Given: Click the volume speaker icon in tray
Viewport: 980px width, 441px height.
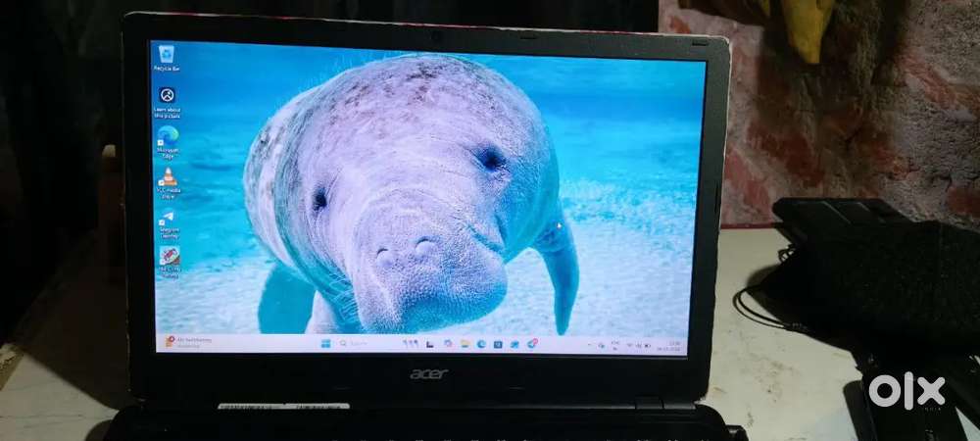Looking at the screenshot, I should (638, 346).
